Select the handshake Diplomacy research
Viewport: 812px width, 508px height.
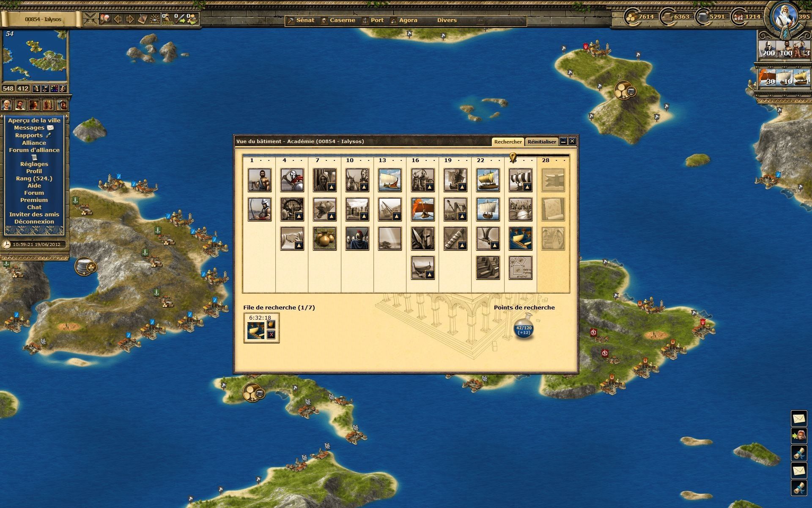click(x=292, y=238)
